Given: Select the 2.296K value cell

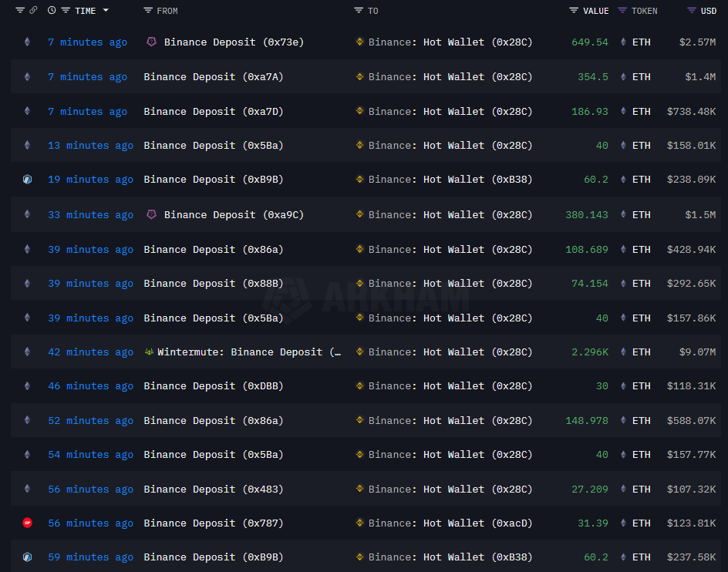Looking at the screenshot, I should point(590,352).
